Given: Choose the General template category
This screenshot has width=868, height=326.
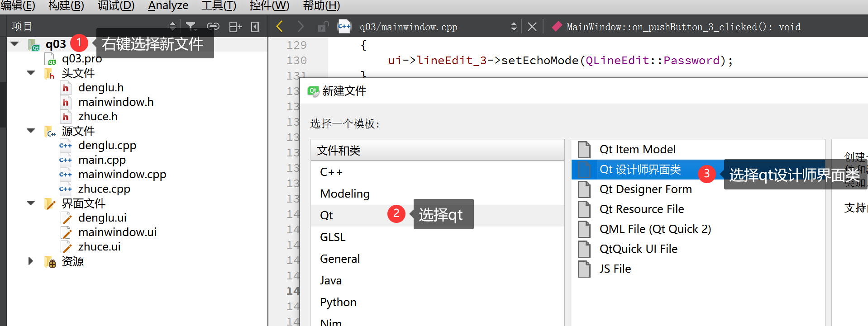Looking at the screenshot, I should [437, 259].
